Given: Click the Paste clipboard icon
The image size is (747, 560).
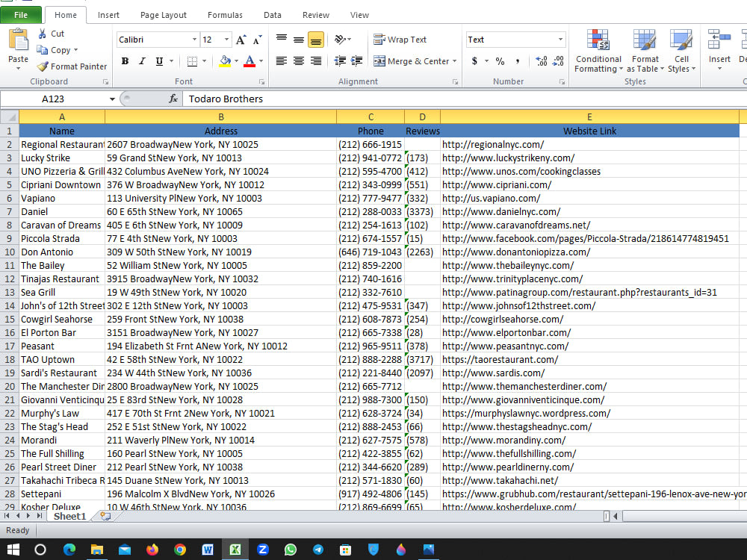Looking at the screenshot, I should [18, 40].
